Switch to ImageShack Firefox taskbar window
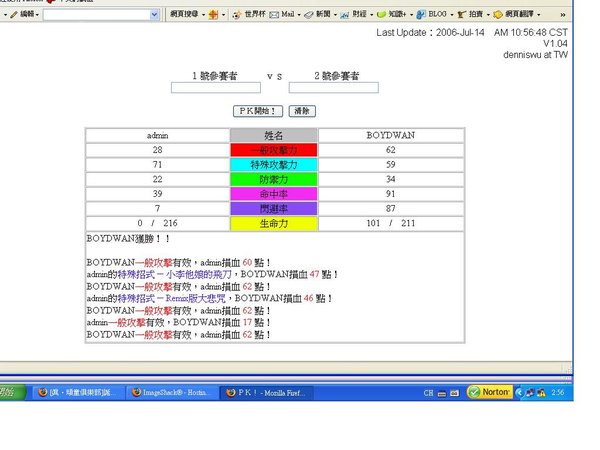 pyautogui.click(x=172, y=393)
